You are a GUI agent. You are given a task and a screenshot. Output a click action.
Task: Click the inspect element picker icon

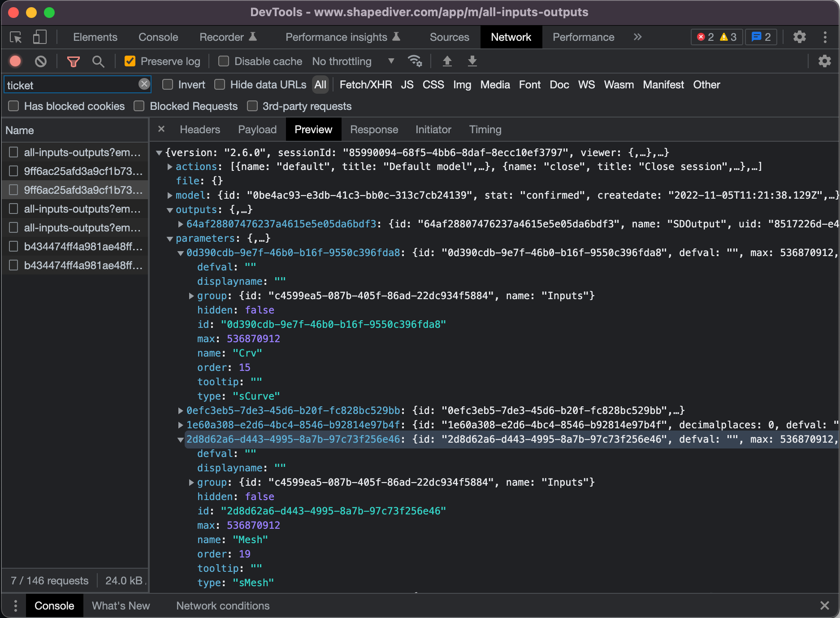pos(16,37)
